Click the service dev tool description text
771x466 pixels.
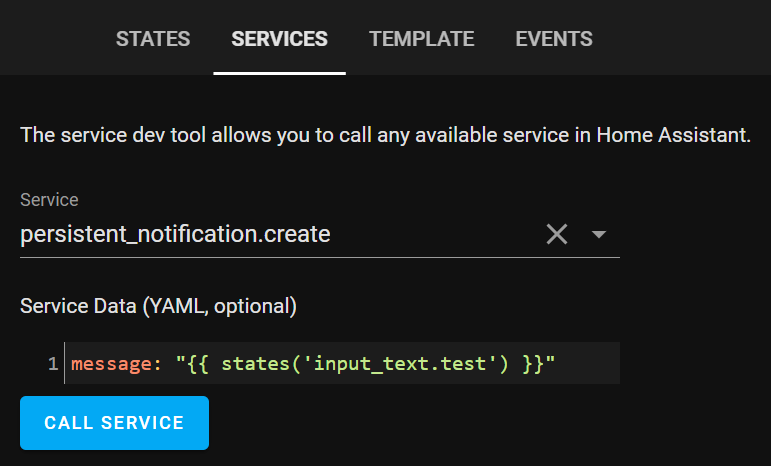pos(386,135)
